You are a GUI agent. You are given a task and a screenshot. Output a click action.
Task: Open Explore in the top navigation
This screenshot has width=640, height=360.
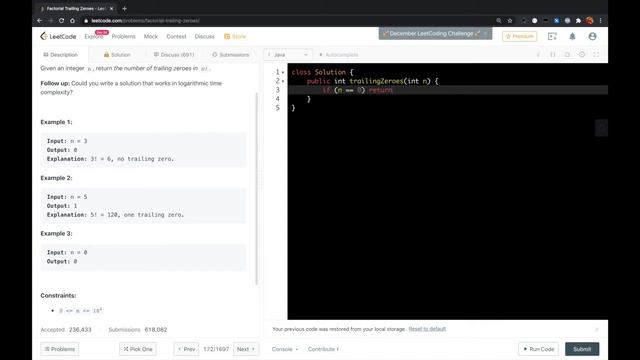tap(93, 36)
